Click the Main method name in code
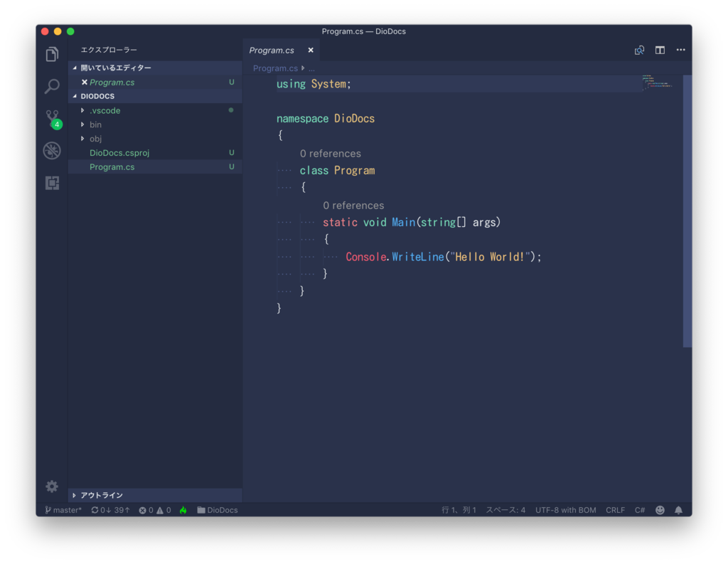 pos(404,223)
